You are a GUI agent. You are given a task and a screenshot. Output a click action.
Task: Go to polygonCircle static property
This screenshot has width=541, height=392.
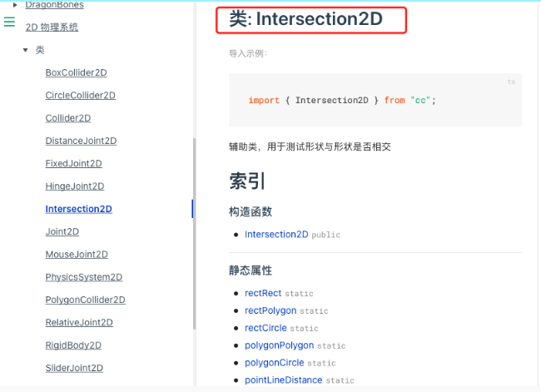tap(274, 363)
